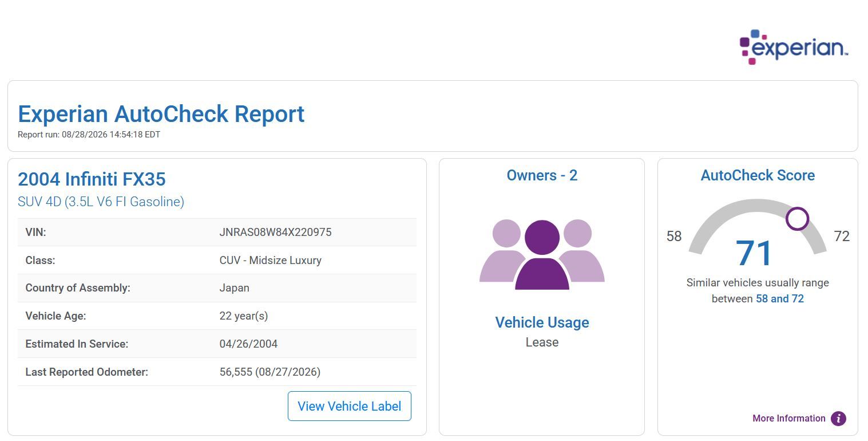Click the purple ring marker on the gauge
This screenshot has width=868, height=441.
coord(797,218)
